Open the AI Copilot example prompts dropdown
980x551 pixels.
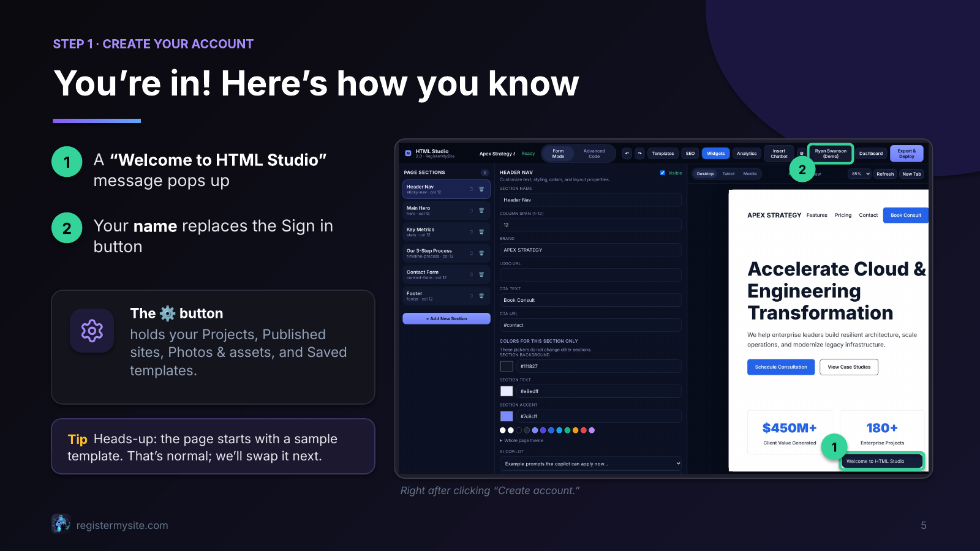tap(591, 463)
